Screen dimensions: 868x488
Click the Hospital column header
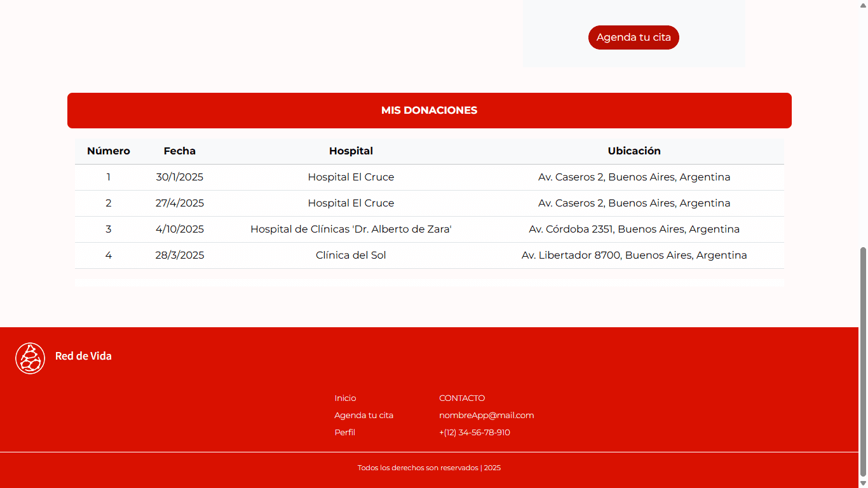pyautogui.click(x=351, y=151)
